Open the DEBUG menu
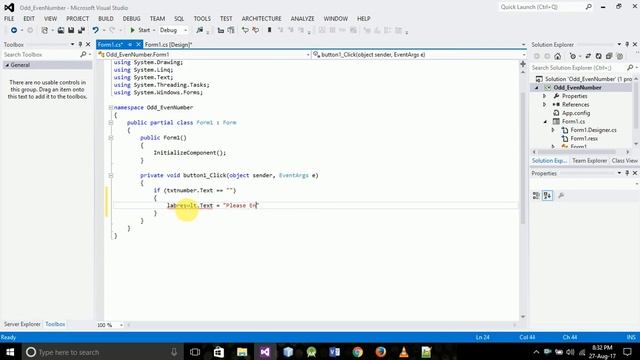The height and width of the screenshot is (360, 640). [x=131, y=19]
